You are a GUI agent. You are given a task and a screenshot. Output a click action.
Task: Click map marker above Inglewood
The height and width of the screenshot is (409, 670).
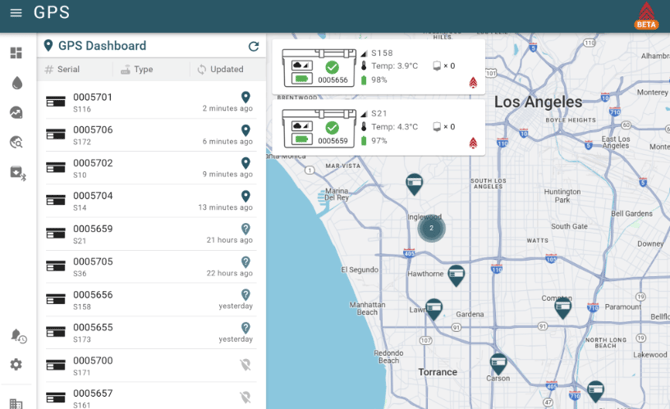coord(414,185)
